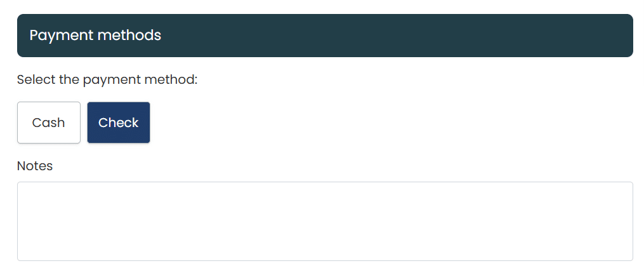The image size is (644, 275).
Task: Focus the empty Notes box
Action: tap(325, 221)
